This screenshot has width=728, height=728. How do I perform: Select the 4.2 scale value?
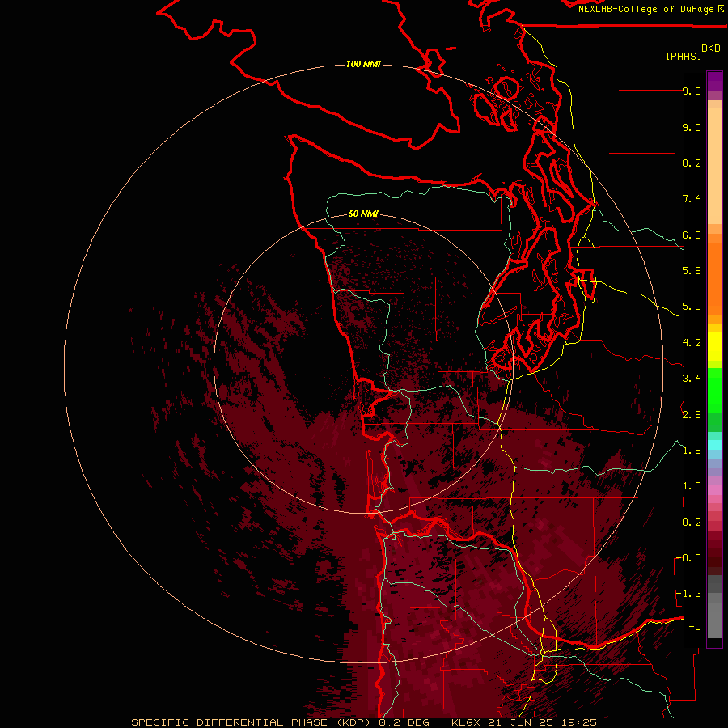[x=692, y=343]
